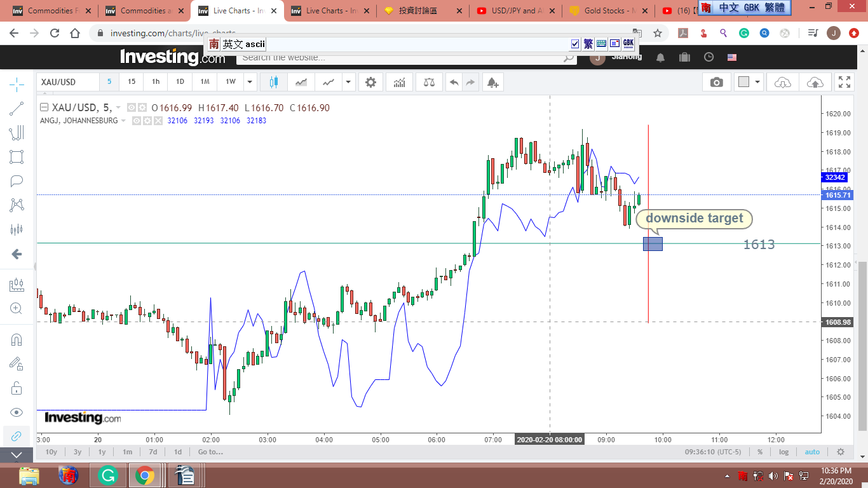
Task: Click the 7d range button
Action: tap(153, 452)
